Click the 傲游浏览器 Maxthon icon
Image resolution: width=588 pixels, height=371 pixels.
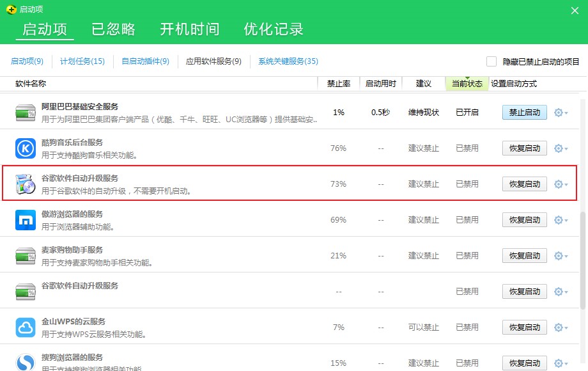[x=26, y=220]
